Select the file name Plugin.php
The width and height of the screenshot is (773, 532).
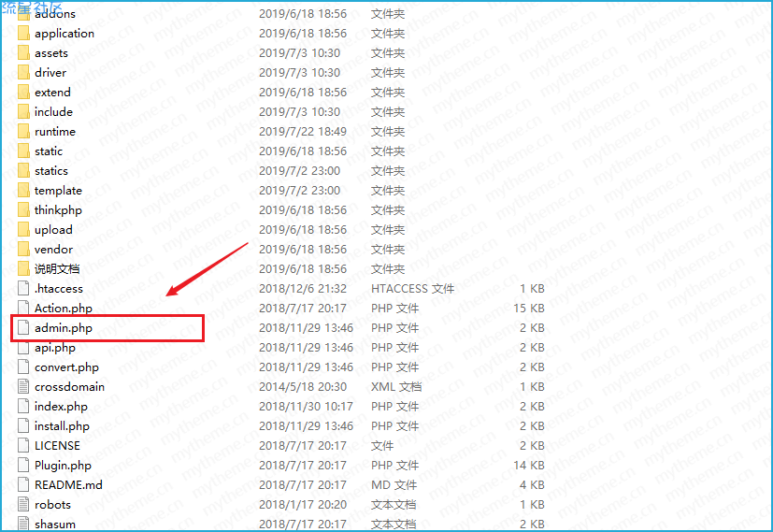[x=64, y=466]
